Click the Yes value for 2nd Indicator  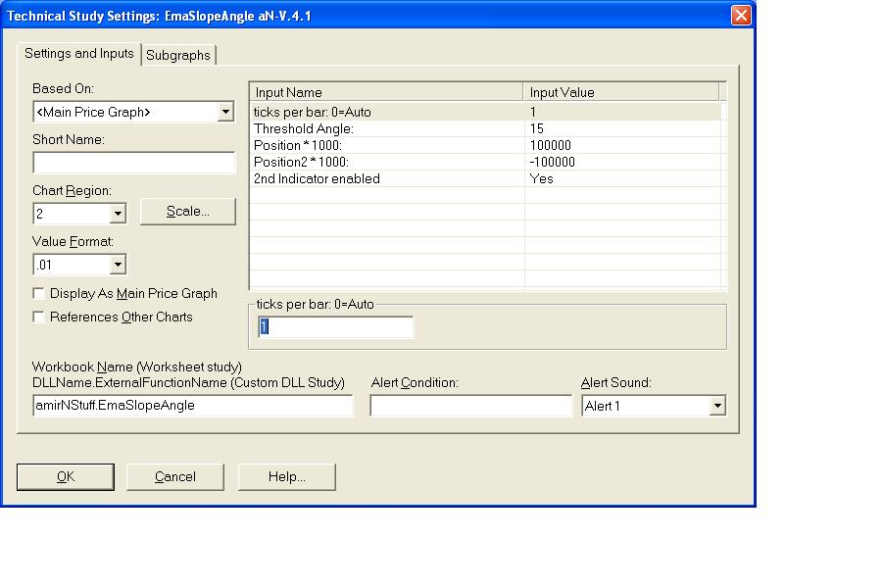coord(541,179)
